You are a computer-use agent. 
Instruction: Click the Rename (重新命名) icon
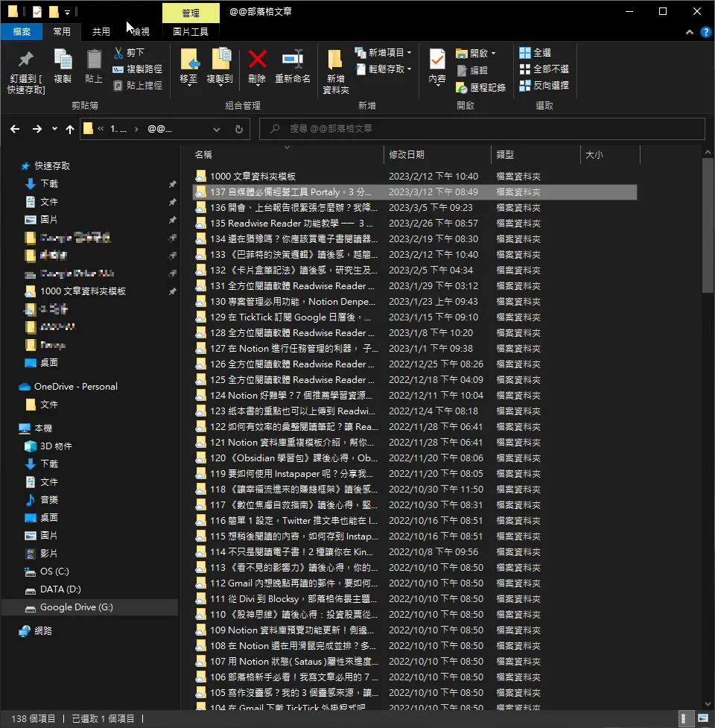click(x=293, y=60)
